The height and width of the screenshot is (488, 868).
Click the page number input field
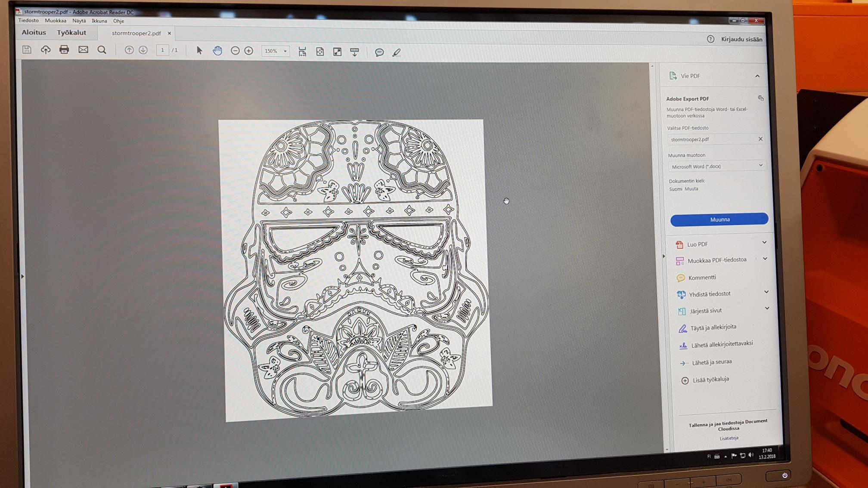coord(162,50)
